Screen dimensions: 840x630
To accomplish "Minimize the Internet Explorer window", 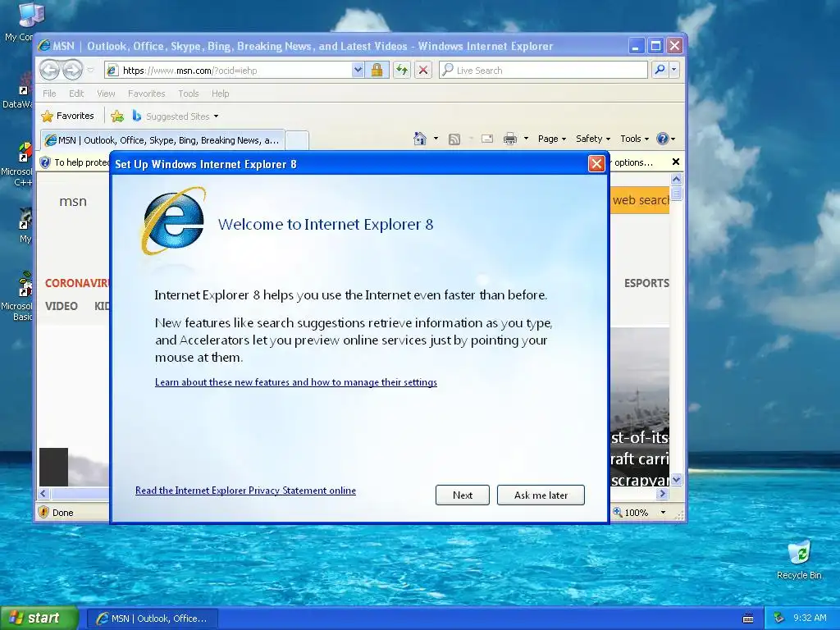I will point(636,46).
